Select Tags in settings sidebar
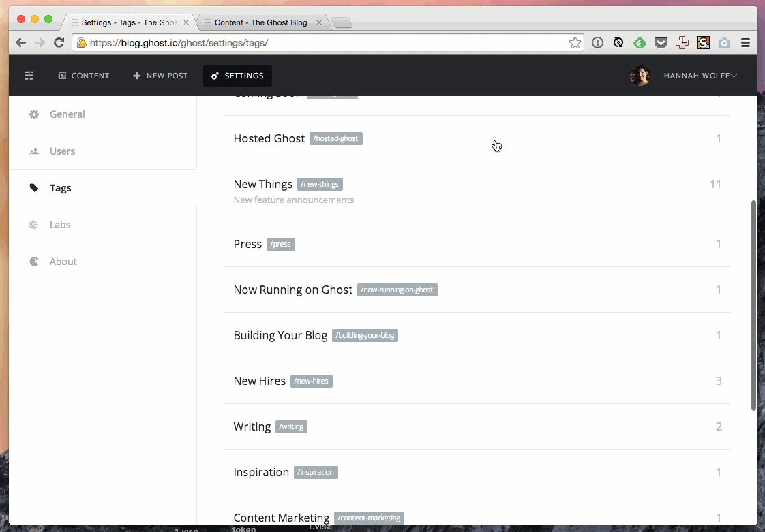This screenshot has height=532, width=765. click(x=102, y=188)
